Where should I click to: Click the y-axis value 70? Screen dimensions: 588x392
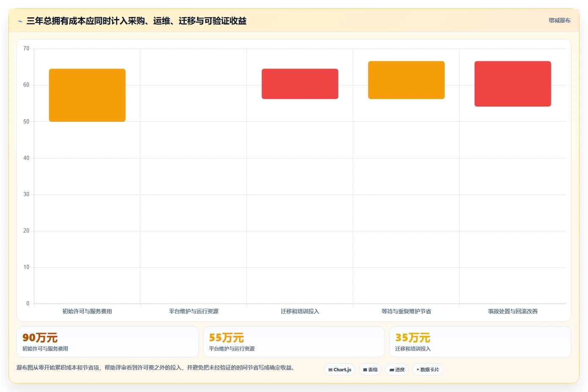26,49
